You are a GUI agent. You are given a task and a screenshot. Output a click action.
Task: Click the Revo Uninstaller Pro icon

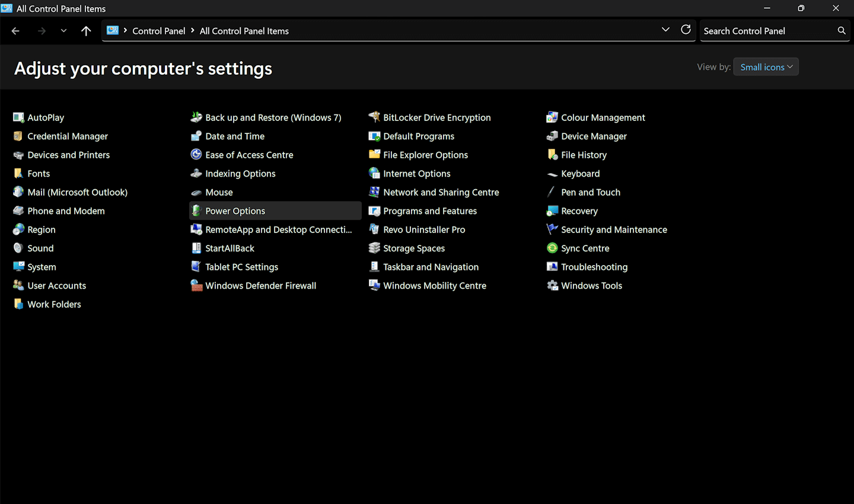point(374,229)
